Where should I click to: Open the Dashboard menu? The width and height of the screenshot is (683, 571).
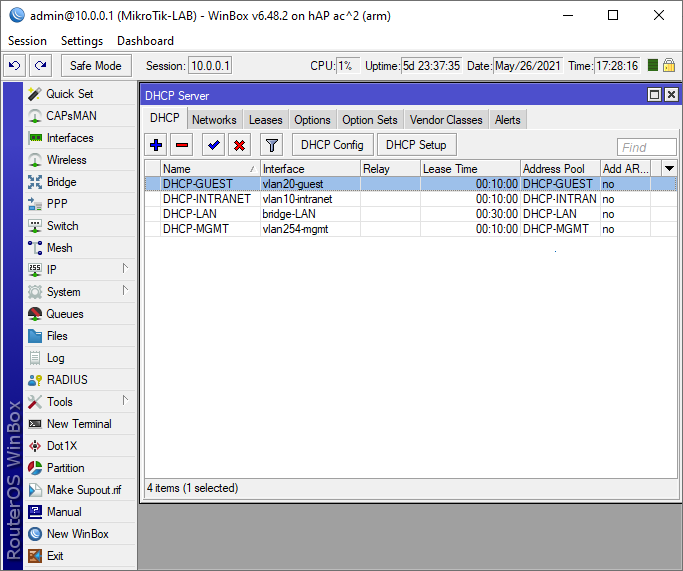tap(145, 41)
